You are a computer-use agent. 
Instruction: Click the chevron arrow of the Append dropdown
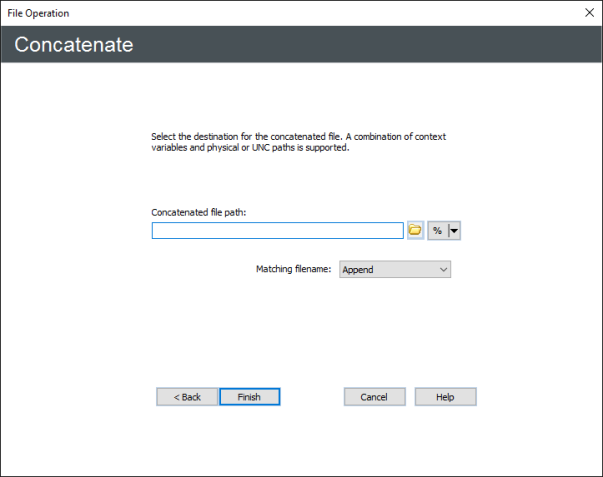click(443, 269)
